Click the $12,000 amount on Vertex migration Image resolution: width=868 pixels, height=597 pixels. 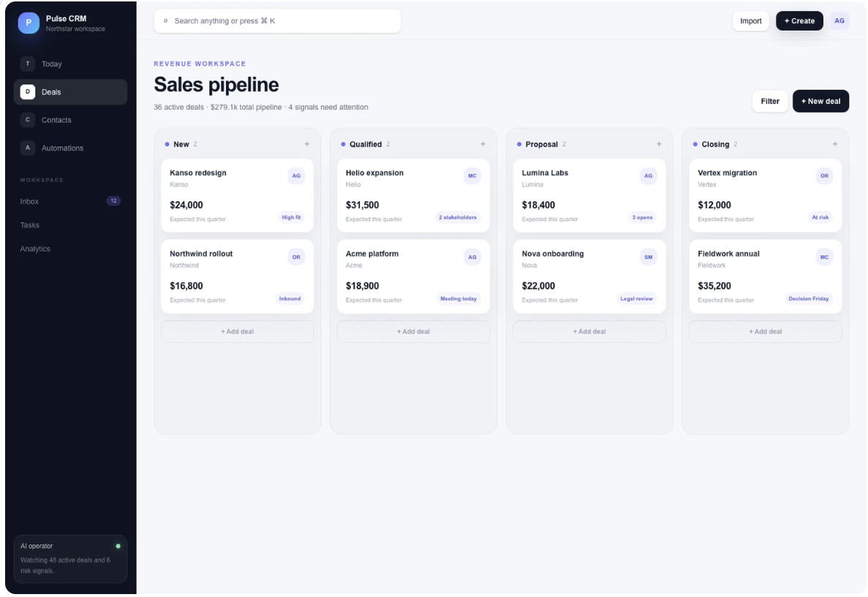click(714, 205)
